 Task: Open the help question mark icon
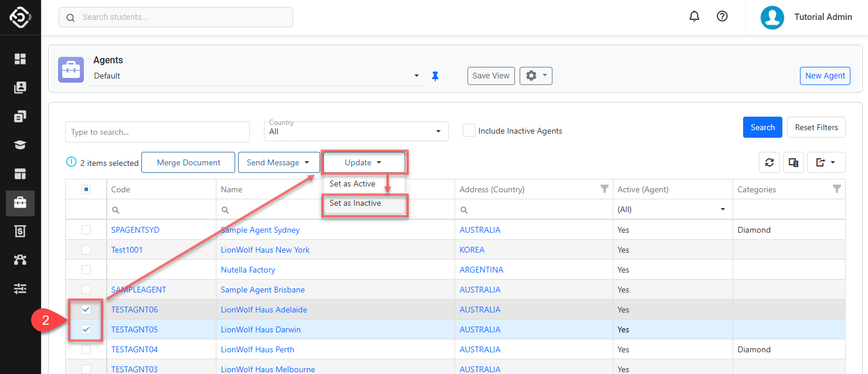[723, 16]
